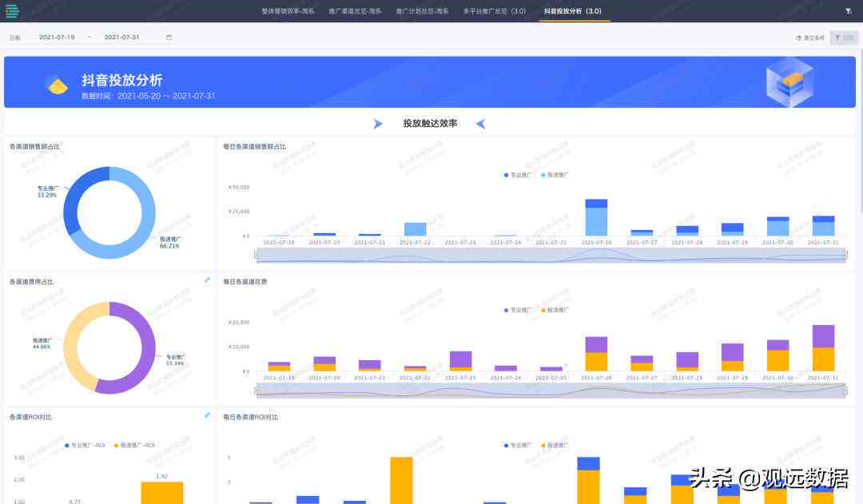Click the pencil edit icon on the channel ROI comparison card
Image resolution: width=863 pixels, height=504 pixels.
pyautogui.click(x=208, y=415)
